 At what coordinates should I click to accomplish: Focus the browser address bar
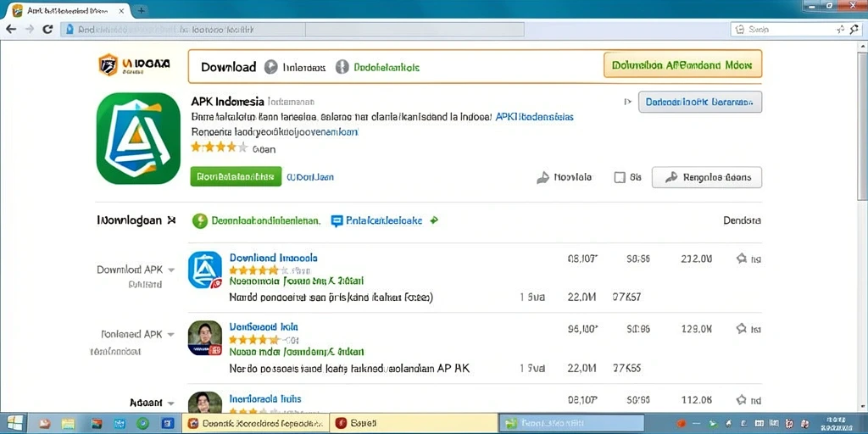292,30
